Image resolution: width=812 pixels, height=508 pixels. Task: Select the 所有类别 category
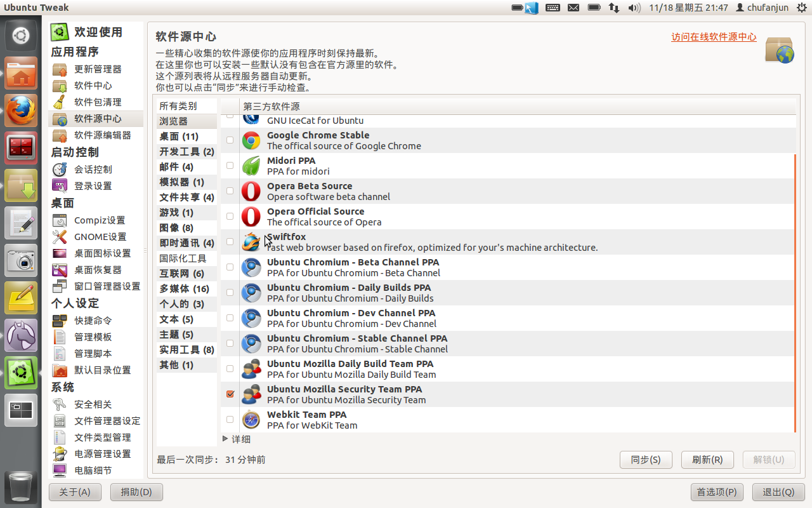point(187,106)
